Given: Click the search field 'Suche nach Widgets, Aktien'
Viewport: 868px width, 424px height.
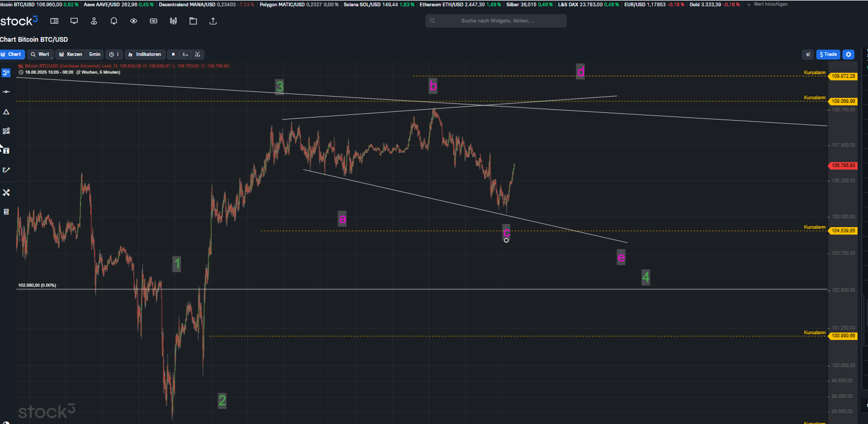Looking at the screenshot, I should (x=496, y=21).
